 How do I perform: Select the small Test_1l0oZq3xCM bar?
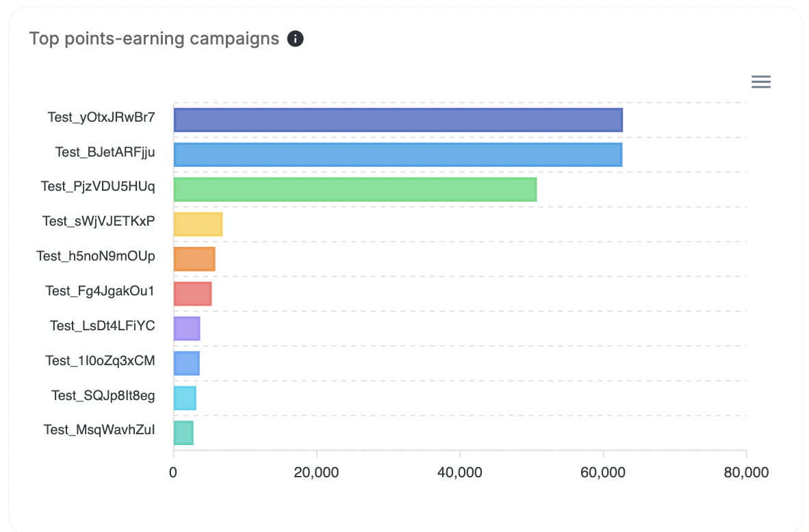point(186,362)
